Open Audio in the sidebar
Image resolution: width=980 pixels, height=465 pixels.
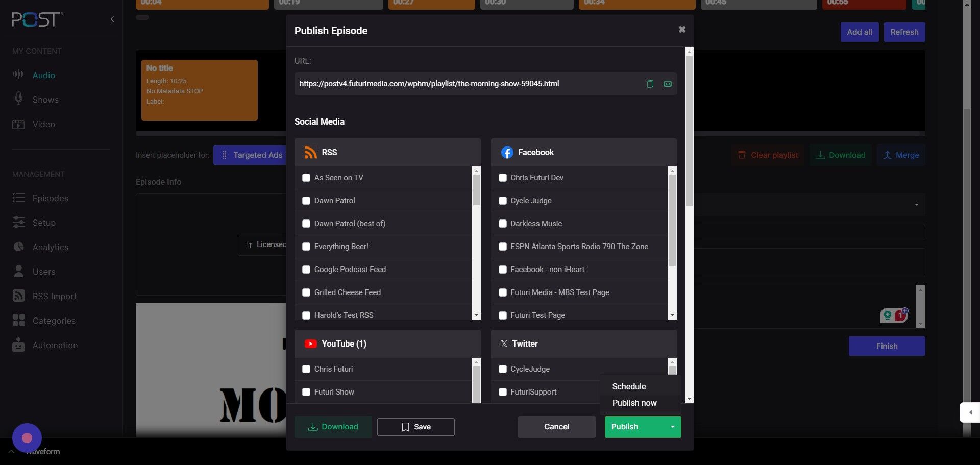43,75
